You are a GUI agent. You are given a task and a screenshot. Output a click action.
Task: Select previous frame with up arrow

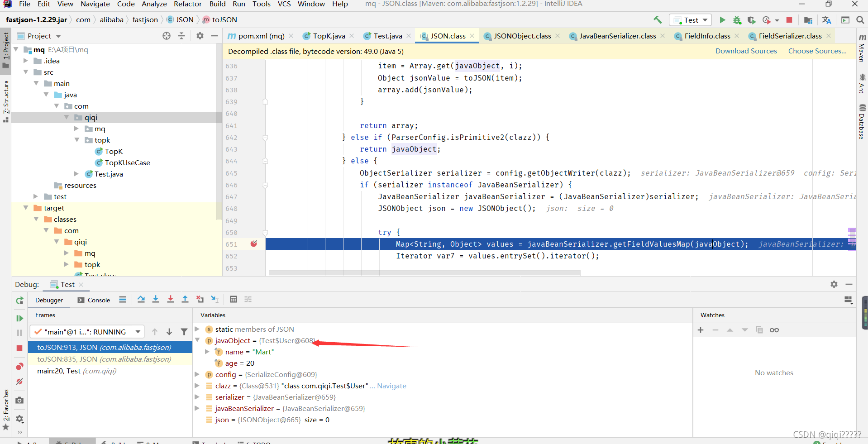(x=155, y=332)
